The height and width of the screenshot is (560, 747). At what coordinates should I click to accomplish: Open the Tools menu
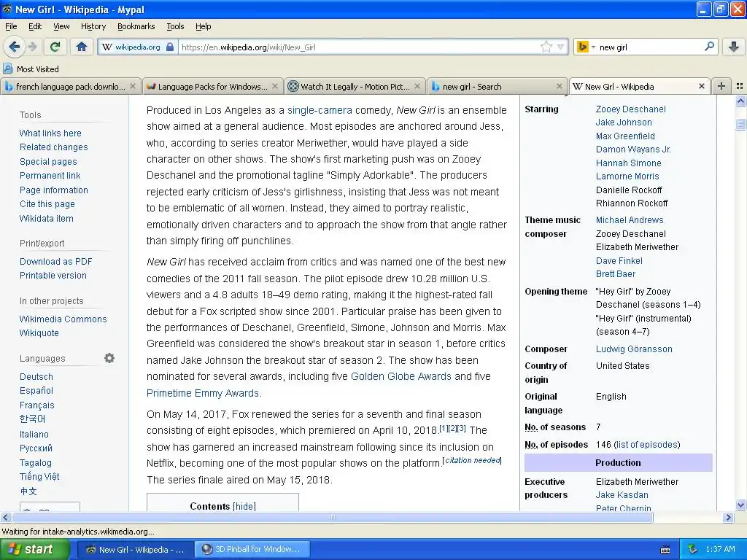coord(175,26)
